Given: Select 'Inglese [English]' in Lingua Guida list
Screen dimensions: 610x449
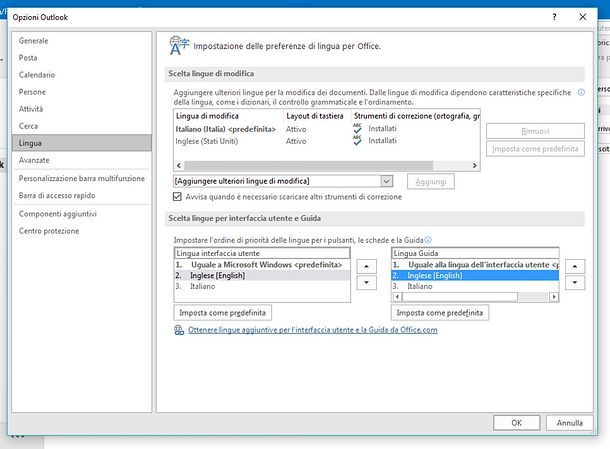Looking at the screenshot, I should [475, 275].
